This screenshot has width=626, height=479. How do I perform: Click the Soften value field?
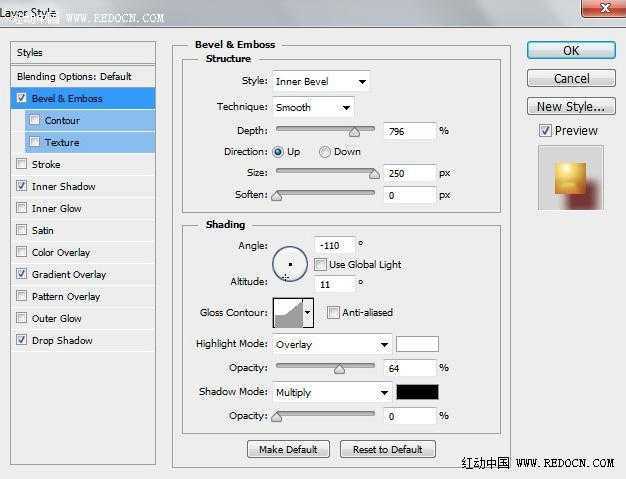click(410, 195)
